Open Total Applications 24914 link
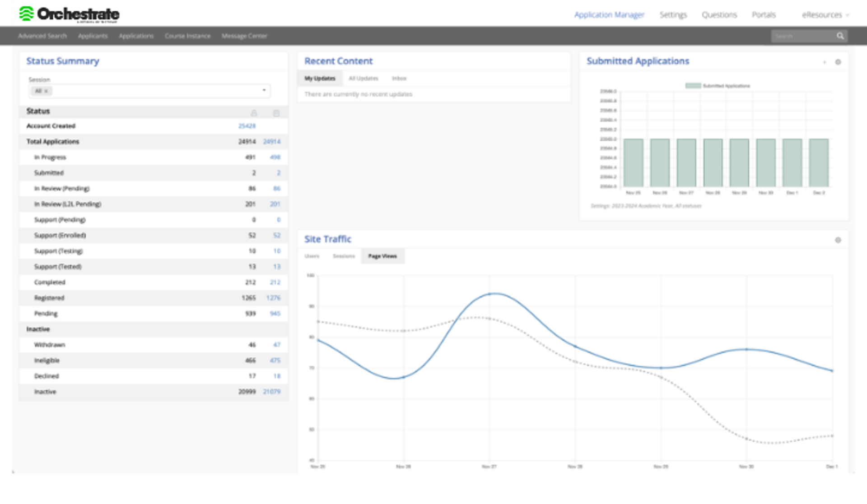Image resolution: width=867 pixels, height=504 pixels. (x=272, y=142)
